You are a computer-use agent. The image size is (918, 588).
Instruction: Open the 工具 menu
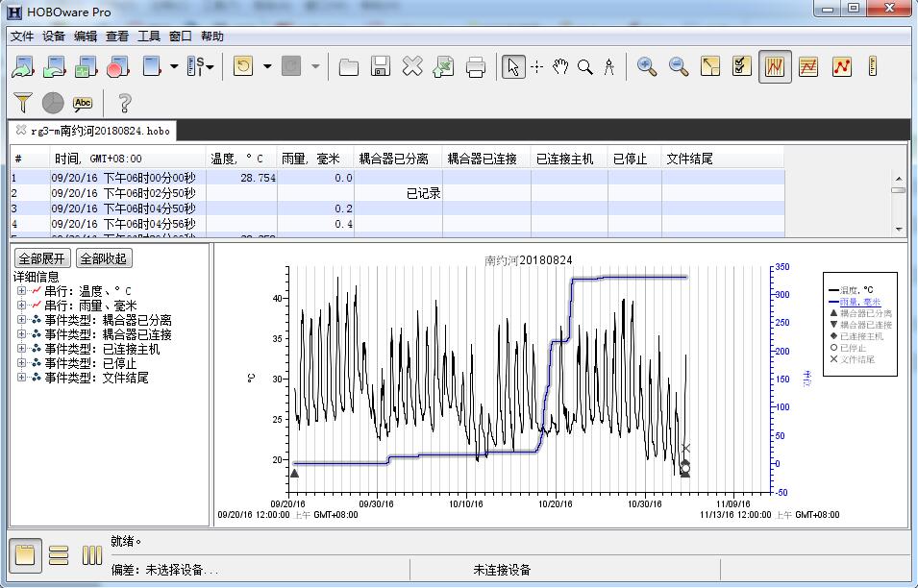tap(149, 37)
